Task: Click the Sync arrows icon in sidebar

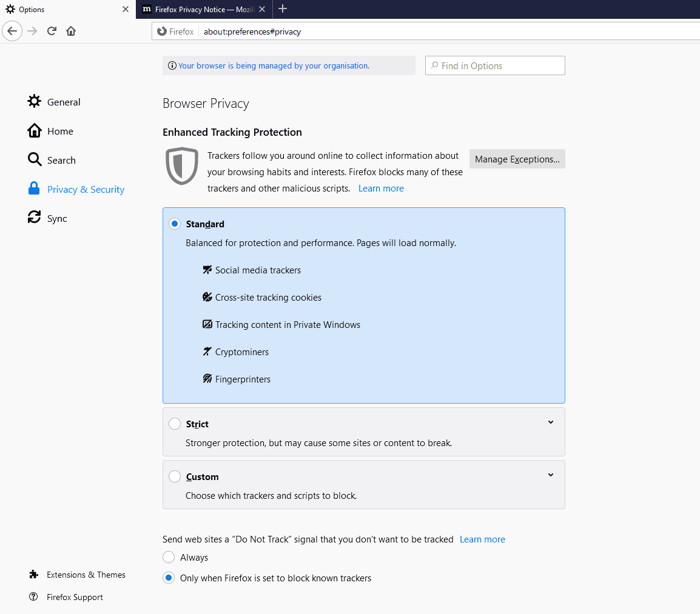Action: [x=35, y=218]
